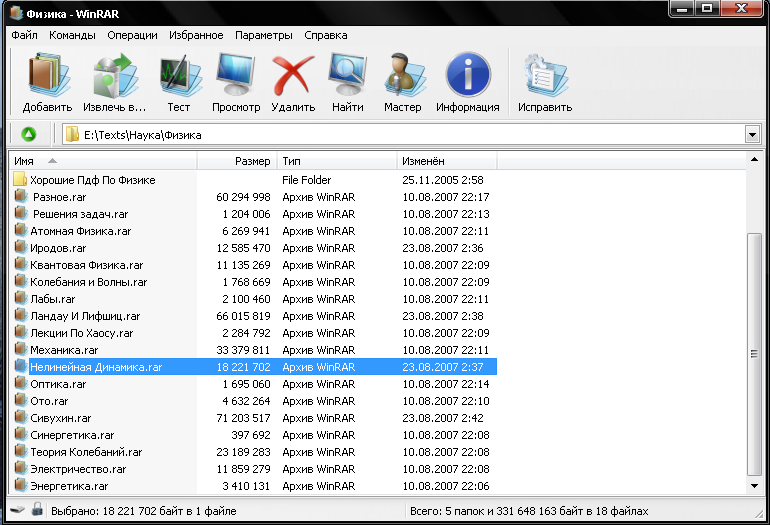770x525 pixels.
Task: Click the scrollbar down arrow
Action: [754, 486]
